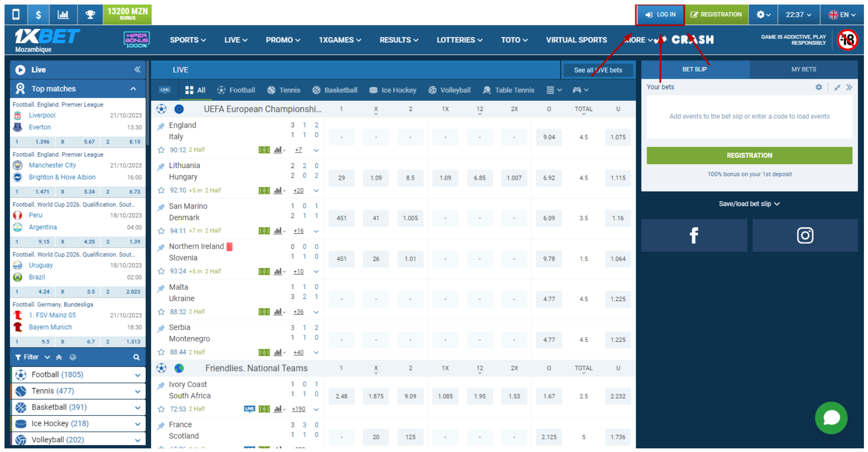868x452 pixels.
Task: Favorite the San Marino vs Denmark match
Action: click(161, 231)
